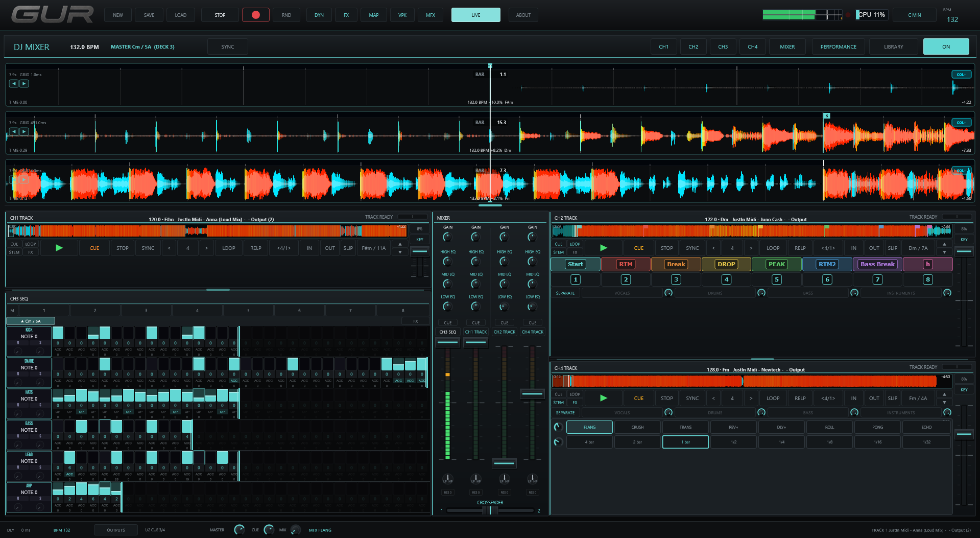Adjust the CH2 TRACK mid EQ knob
This screenshot has height=538, width=980.
click(504, 284)
